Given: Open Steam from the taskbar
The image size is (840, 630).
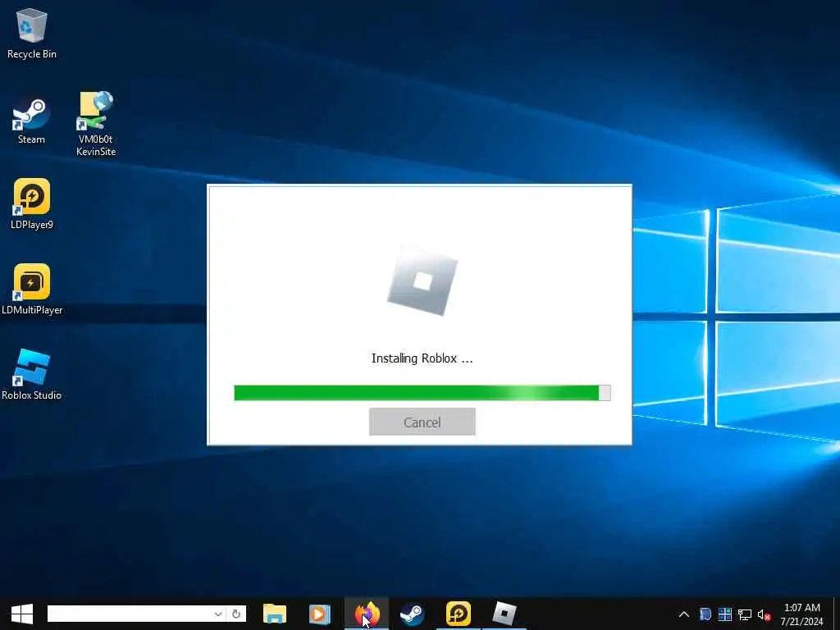Looking at the screenshot, I should (412, 614).
